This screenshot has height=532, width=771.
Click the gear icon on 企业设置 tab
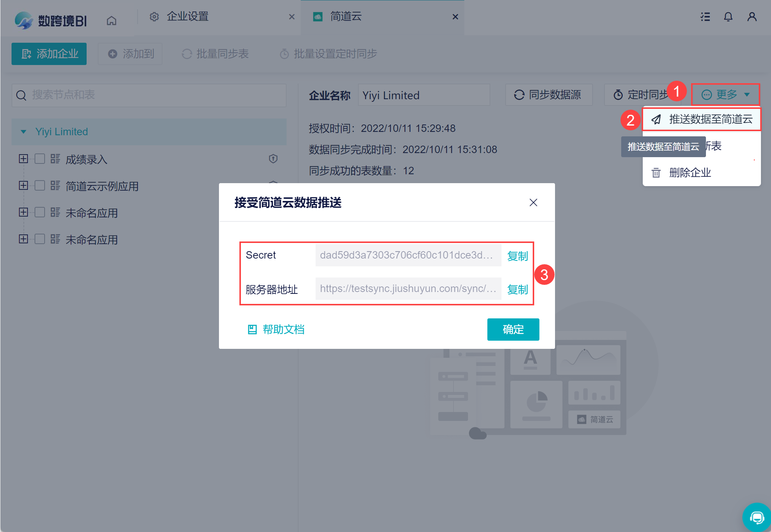coord(154,17)
